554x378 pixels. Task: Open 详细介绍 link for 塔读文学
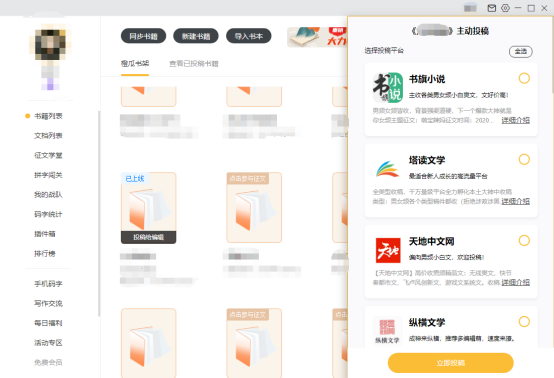click(515, 201)
